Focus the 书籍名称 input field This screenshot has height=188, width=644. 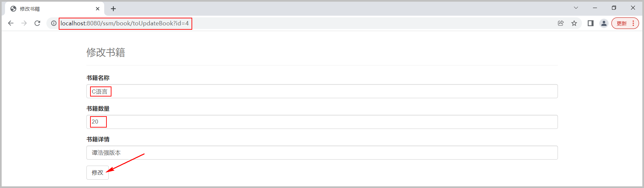point(322,91)
